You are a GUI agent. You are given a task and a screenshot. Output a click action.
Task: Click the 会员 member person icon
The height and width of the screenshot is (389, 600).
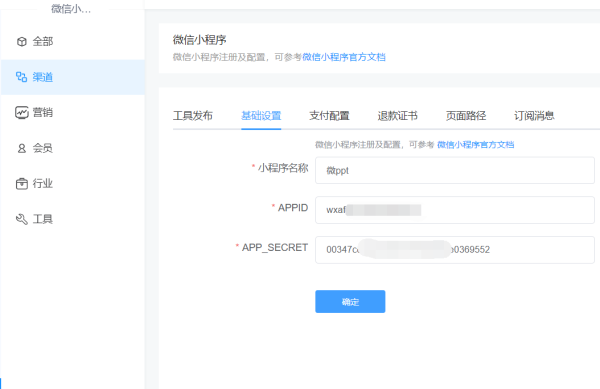point(22,148)
